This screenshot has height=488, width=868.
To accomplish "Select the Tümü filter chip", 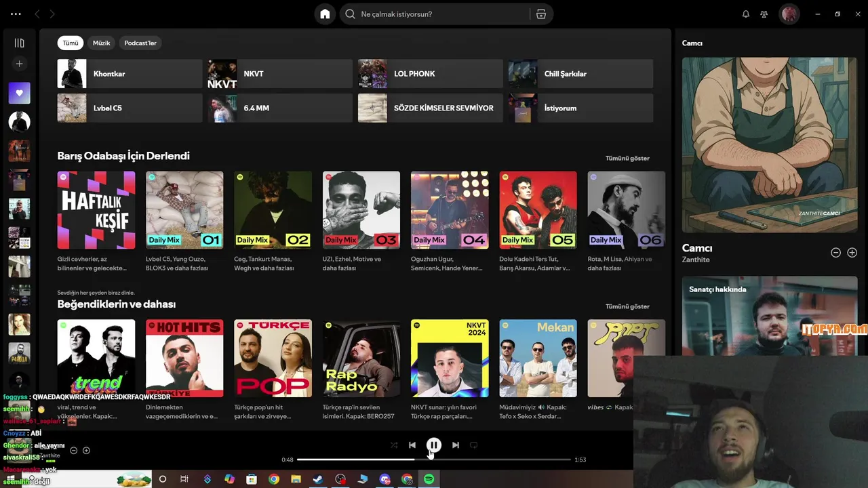I will [x=71, y=43].
